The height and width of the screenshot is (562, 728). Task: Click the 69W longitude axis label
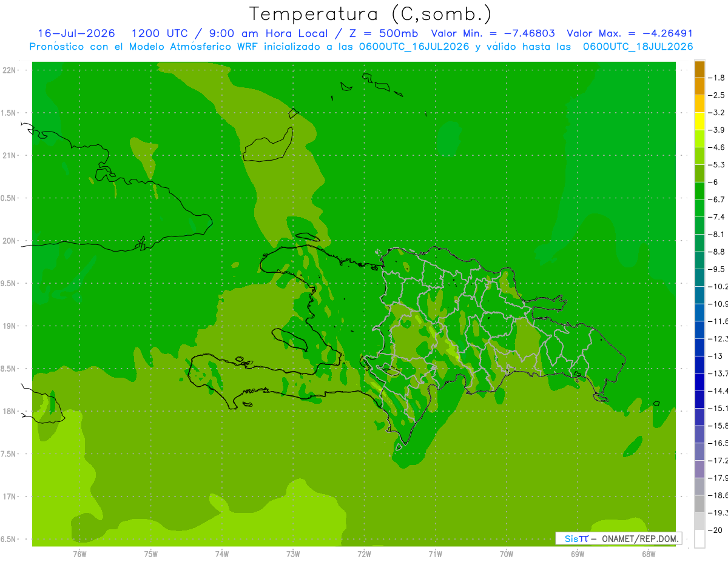[x=578, y=554]
